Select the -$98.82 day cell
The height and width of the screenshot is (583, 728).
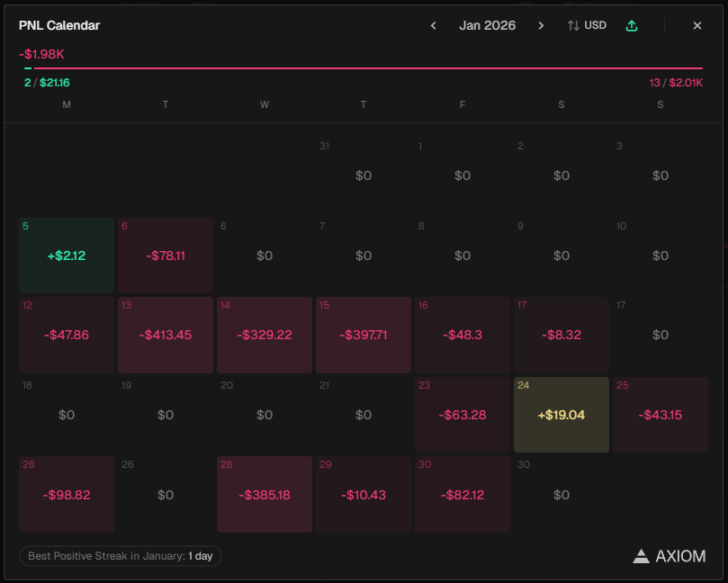click(x=67, y=494)
